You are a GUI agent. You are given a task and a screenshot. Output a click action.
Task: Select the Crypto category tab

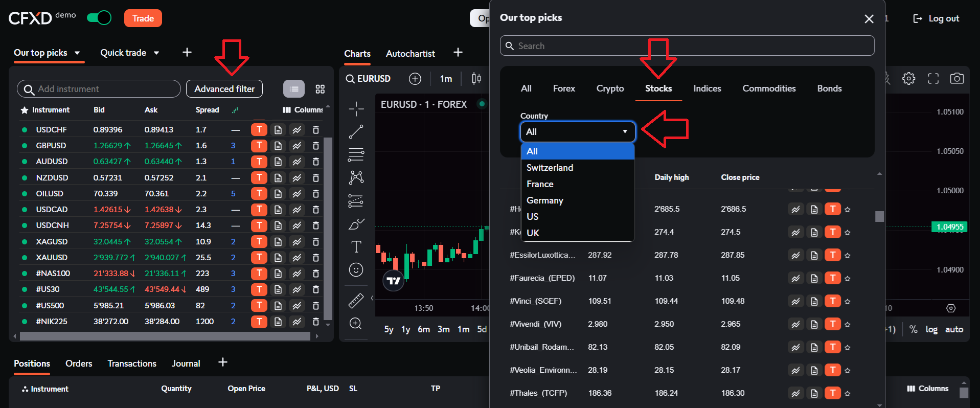tap(610, 88)
